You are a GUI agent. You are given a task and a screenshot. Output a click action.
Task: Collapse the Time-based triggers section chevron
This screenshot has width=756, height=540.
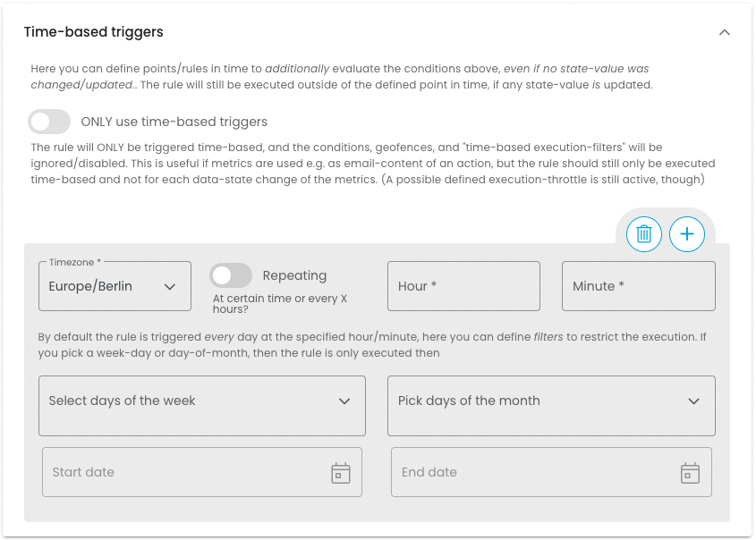725,32
